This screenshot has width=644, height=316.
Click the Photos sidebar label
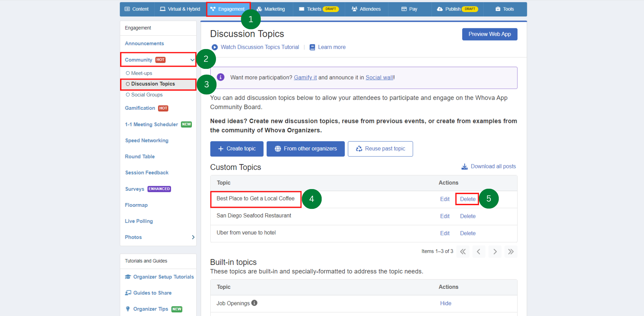(133, 237)
